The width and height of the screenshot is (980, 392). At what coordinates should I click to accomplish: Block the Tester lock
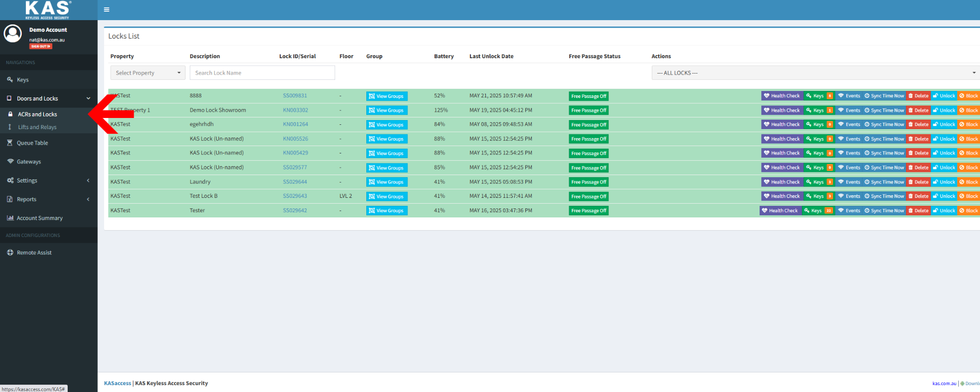(x=969, y=211)
